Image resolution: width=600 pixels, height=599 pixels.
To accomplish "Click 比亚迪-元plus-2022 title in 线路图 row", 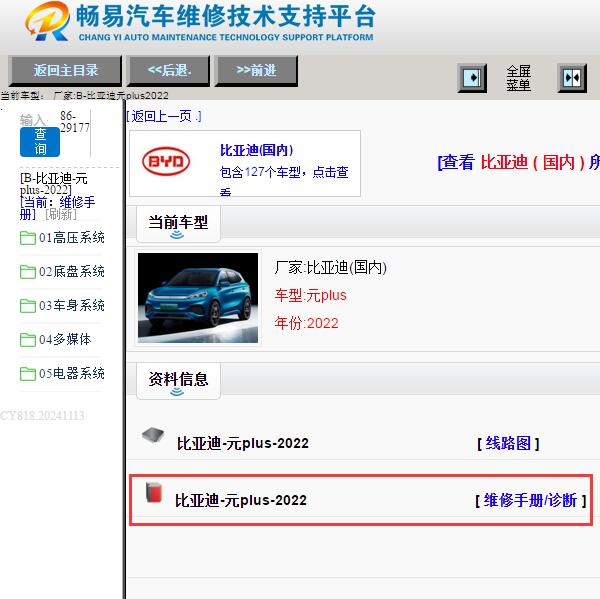I will [243, 444].
